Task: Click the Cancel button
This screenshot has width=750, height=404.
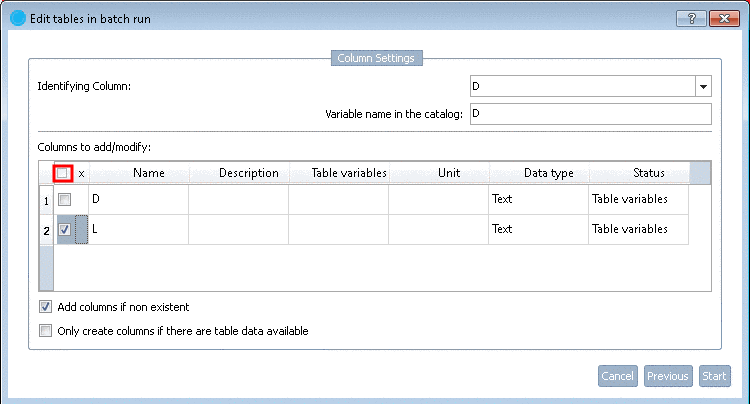Action: [618, 376]
